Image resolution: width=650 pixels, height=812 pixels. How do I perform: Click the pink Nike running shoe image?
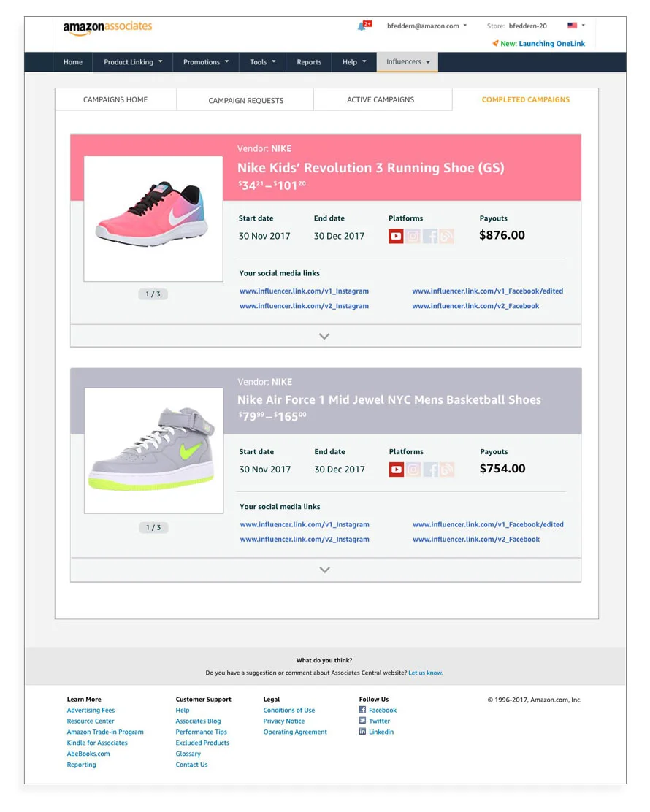pos(153,219)
